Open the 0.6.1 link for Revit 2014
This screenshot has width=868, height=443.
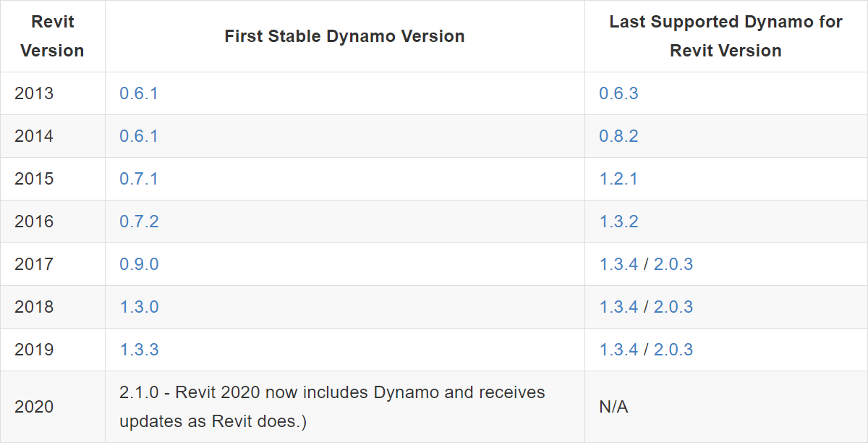pyautogui.click(x=138, y=136)
